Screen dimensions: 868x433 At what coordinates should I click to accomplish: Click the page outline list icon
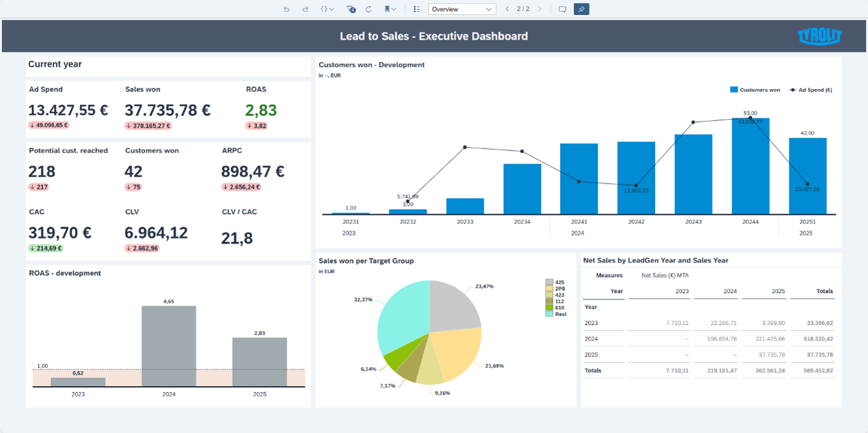[416, 8]
